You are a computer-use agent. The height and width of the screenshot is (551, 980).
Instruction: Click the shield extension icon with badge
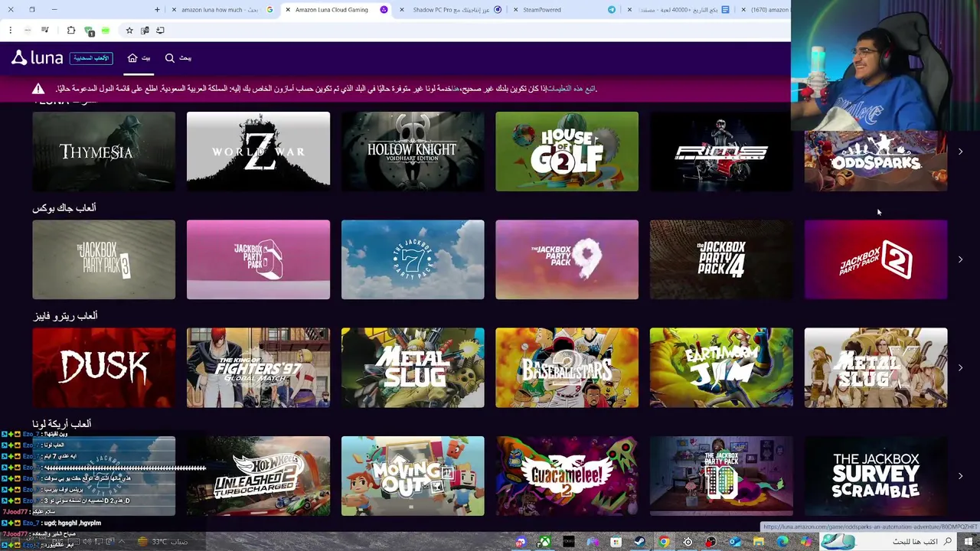[x=88, y=31]
